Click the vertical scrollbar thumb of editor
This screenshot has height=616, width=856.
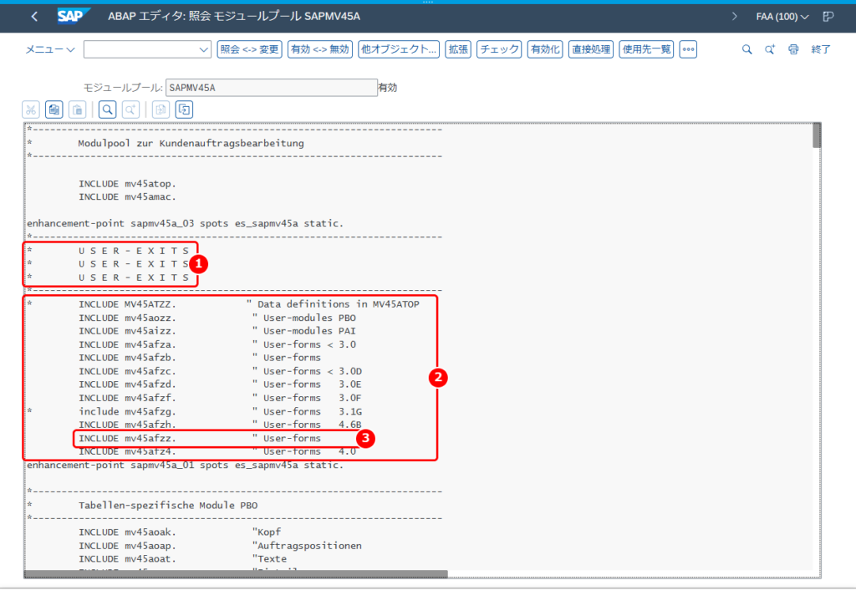click(817, 135)
